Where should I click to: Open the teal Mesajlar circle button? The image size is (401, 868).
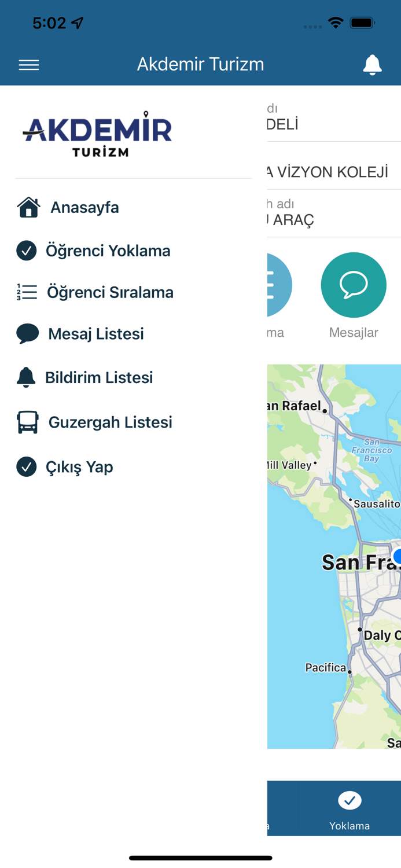354,285
